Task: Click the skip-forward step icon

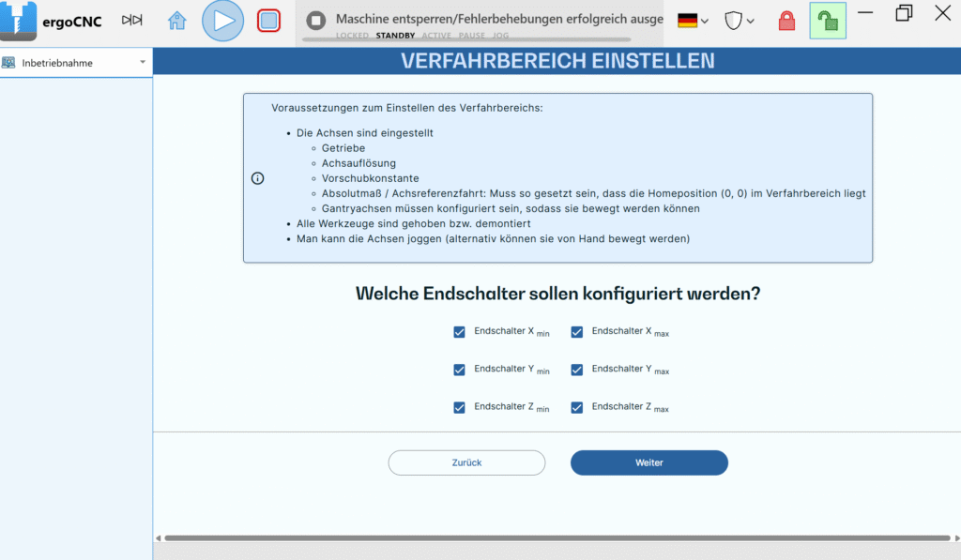Action: 132,20
